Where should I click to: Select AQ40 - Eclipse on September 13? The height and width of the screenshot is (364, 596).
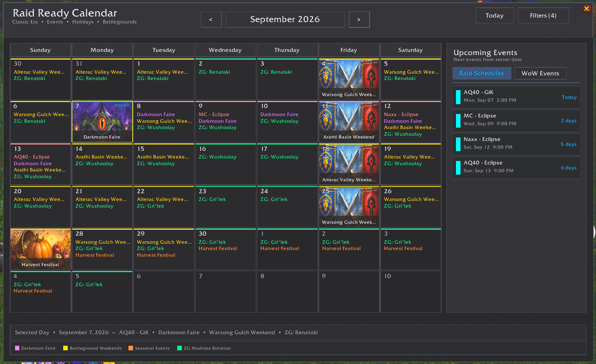[32, 157]
